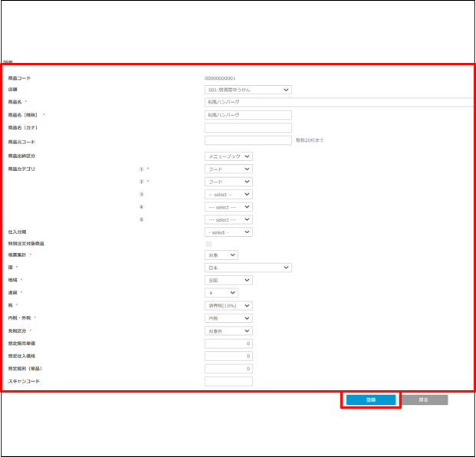The image size is (476, 457).
Task: Open the 店舗 store dropdown
Action: point(248,90)
